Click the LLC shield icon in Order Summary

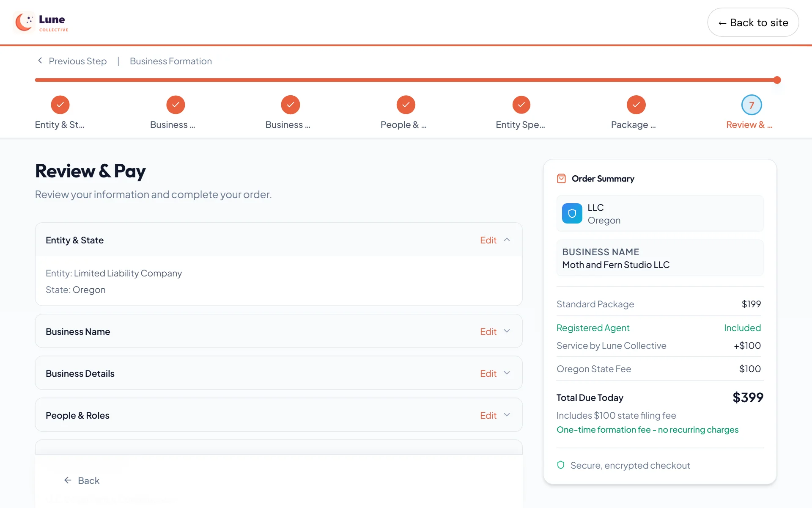(572, 213)
